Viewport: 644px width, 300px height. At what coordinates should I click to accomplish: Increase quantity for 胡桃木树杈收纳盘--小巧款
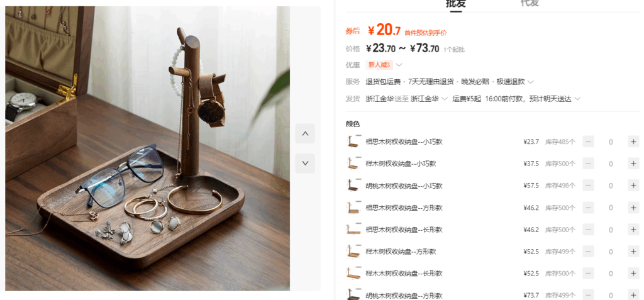point(633,186)
